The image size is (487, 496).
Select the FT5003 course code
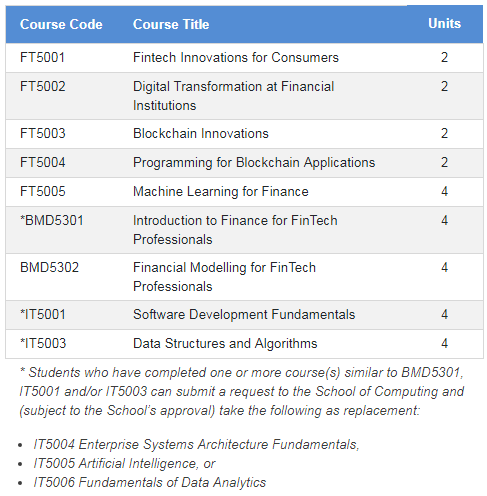[43, 133]
